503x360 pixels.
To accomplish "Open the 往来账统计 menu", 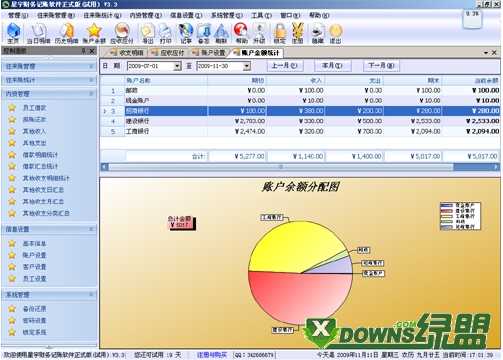I will 102,15.
